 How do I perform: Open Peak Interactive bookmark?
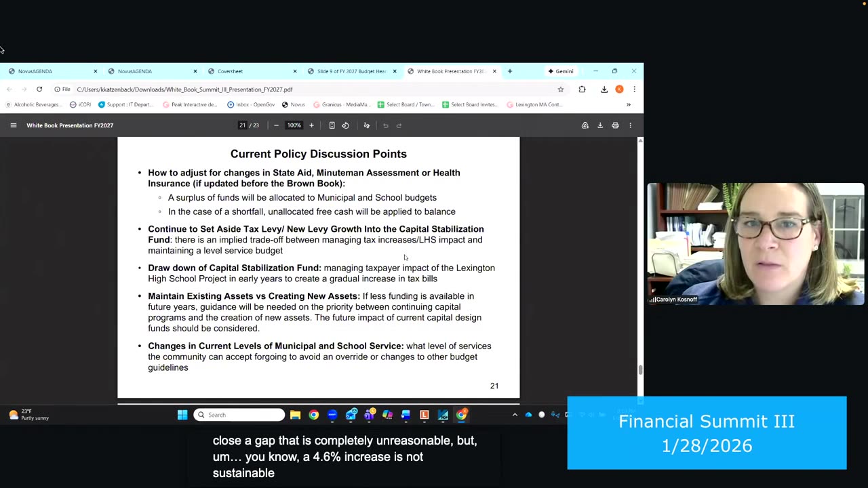190,104
